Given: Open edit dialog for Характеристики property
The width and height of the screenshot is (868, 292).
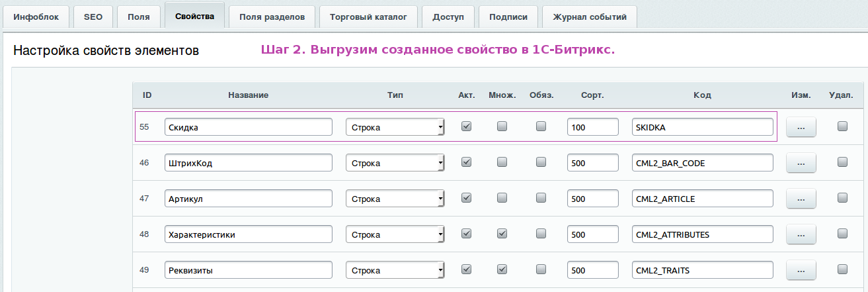Looking at the screenshot, I should coord(801,234).
